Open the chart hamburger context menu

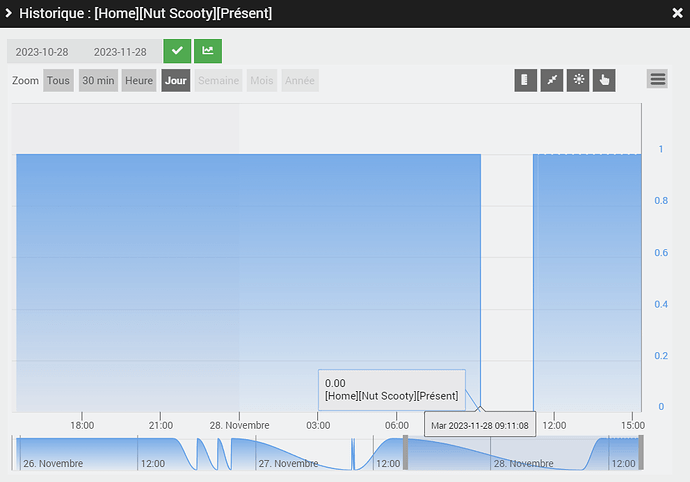tap(657, 79)
